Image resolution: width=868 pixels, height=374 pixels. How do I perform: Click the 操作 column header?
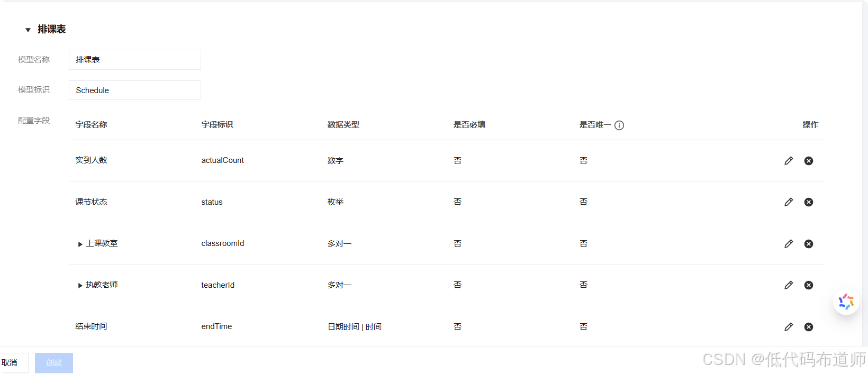[810, 125]
